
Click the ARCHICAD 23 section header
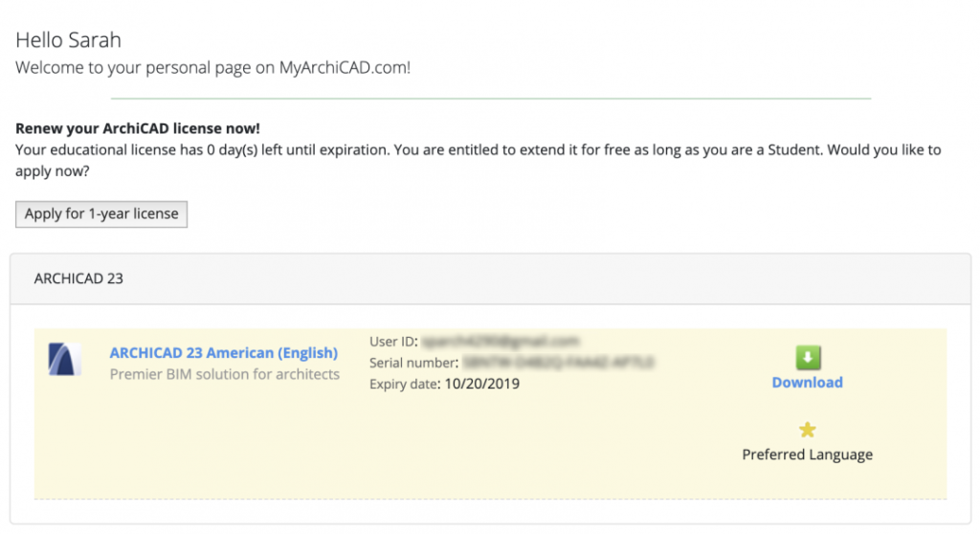click(x=78, y=279)
